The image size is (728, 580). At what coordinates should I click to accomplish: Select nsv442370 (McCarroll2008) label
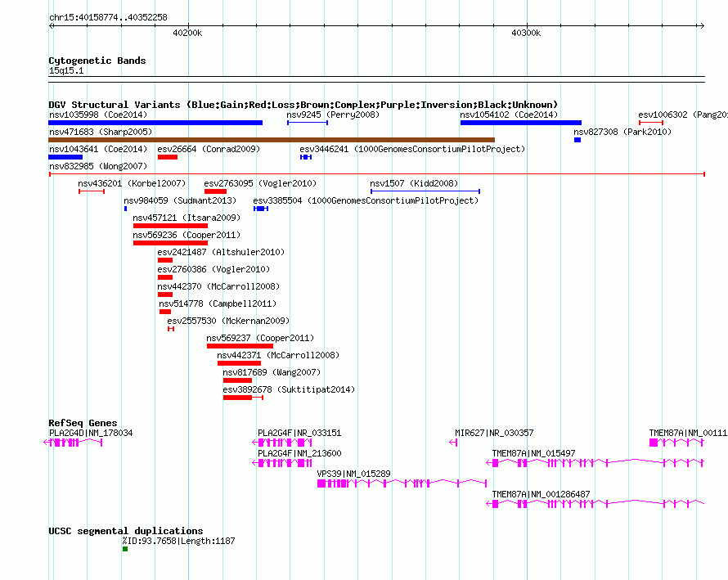[x=218, y=286]
